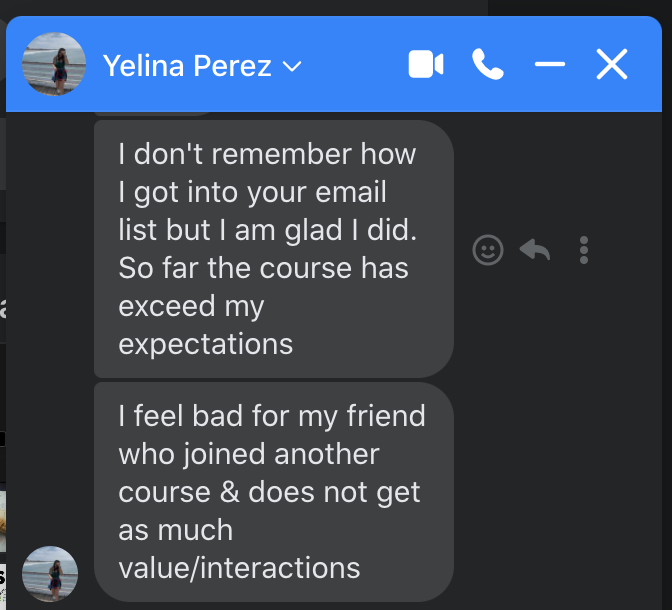
Task: Start a voice call using the phone icon
Action: tap(488, 64)
